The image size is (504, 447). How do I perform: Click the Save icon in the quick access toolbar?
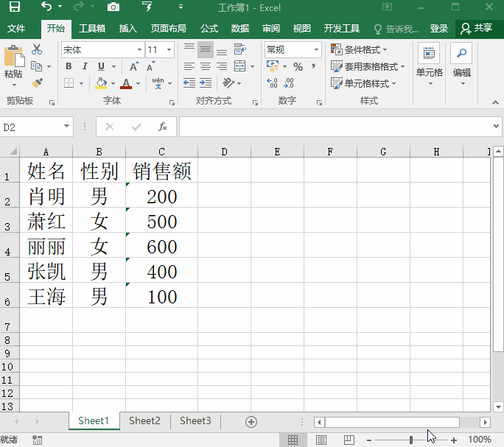(x=15, y=7)
